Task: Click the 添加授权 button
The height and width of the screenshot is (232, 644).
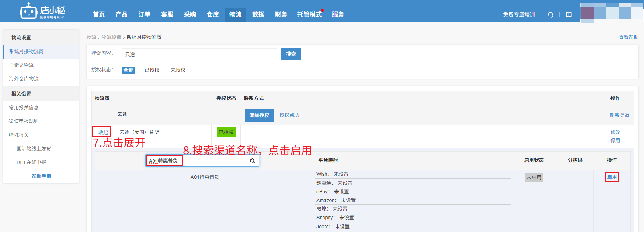Action: pyautogui.click(x=259, y=115)
